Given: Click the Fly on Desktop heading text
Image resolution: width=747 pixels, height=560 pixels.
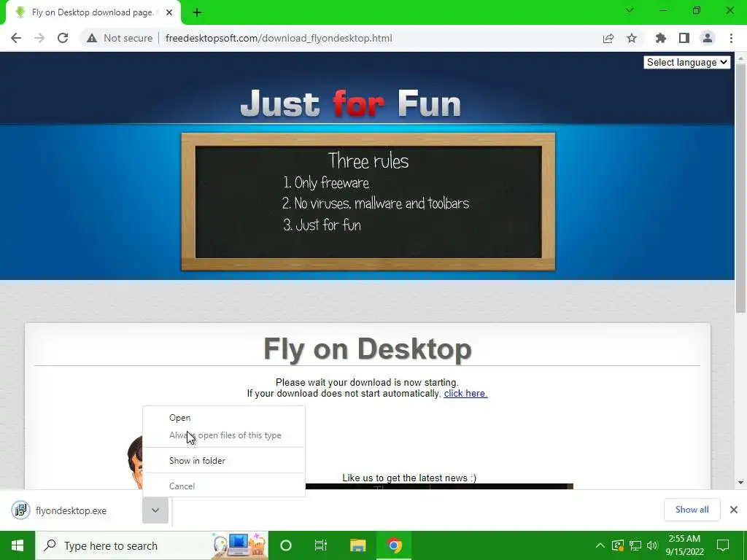Looking at the screenshot, I should pyautogui.click(x=368, y=349).
